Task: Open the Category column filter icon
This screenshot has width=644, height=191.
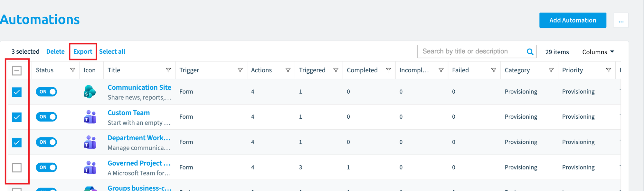Action: (x=551, y=70)
